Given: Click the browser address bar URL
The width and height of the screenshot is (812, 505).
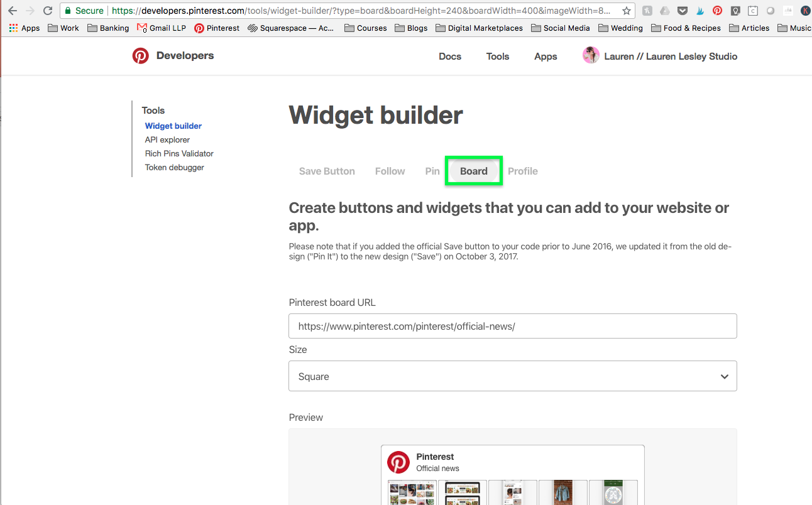Looking at the screenshot, I should click(361, 11).
